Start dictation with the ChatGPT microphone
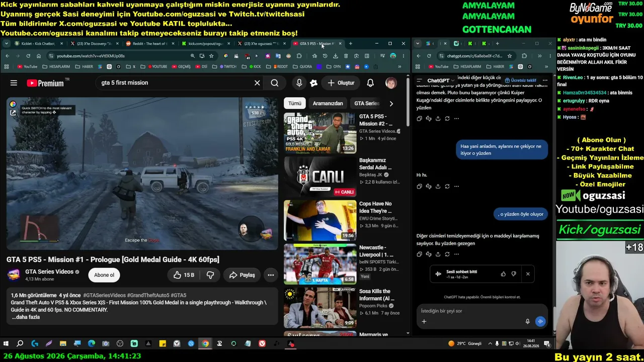This screenshot has height=362, width=644. [x=527, y=322]
